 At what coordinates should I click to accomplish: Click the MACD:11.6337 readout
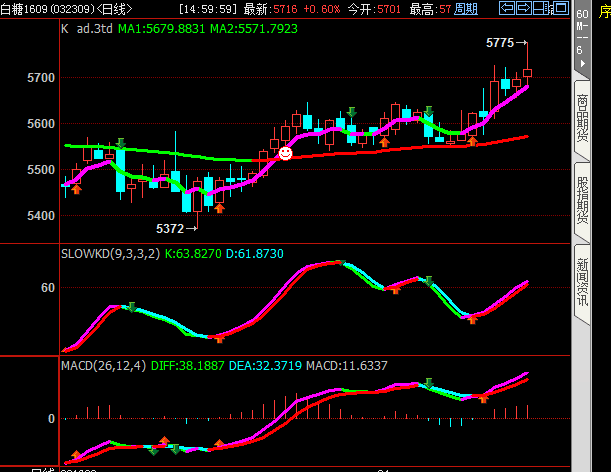point(347,366)
